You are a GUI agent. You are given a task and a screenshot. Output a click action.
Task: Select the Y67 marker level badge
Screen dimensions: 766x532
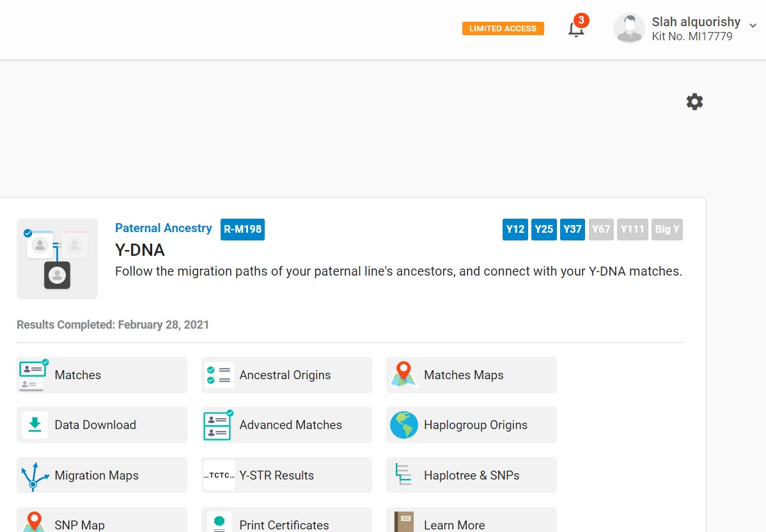coord(601,229)
